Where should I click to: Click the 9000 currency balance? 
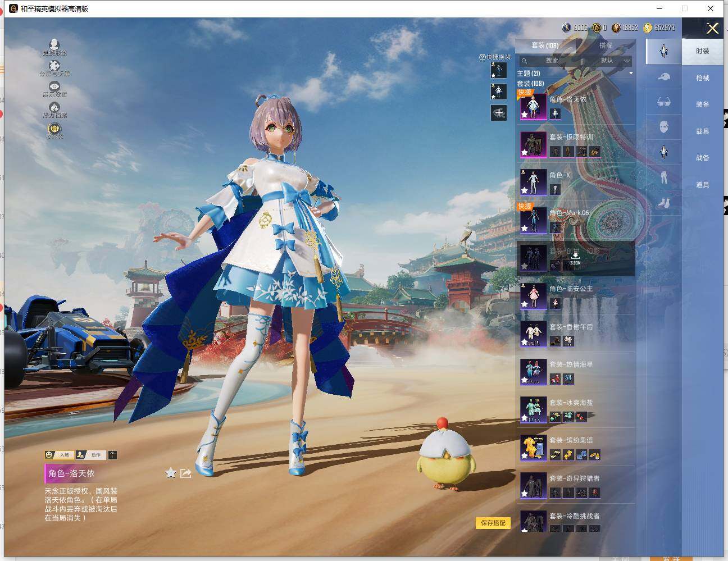pyautogui.click(x=576, y=28)
